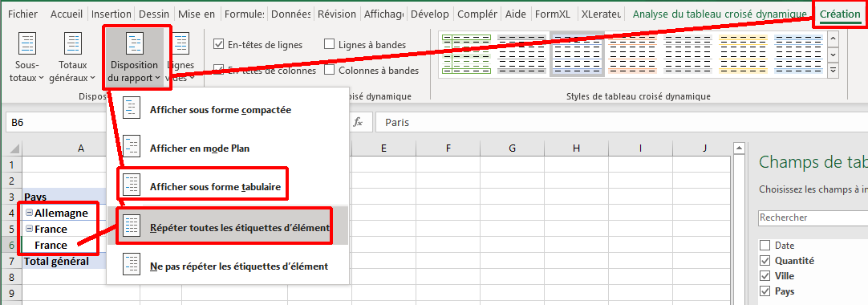This screenshot has width=868, height=305.
Task: Choose Afficher en mode Plan
Action: pyautogui.click(x=200, y=149)
